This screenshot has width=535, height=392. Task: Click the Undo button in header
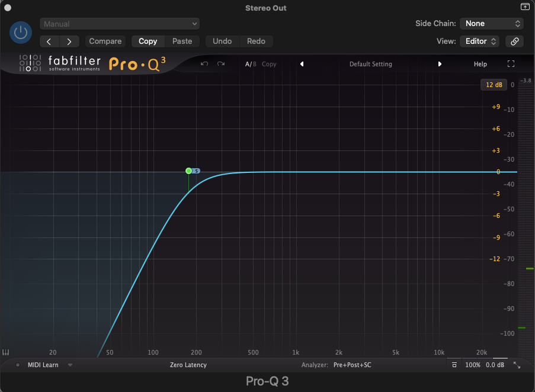pyautogui.click(x=222, y=41)
